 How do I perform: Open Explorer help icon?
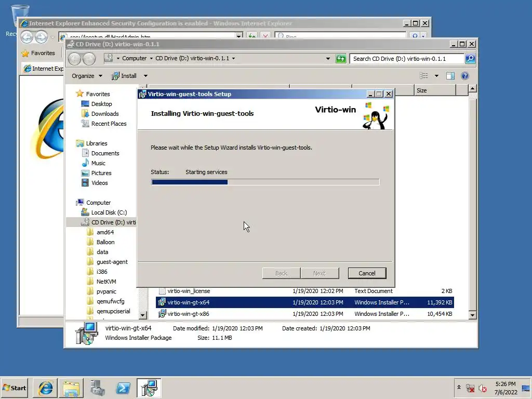click(465, 76)
